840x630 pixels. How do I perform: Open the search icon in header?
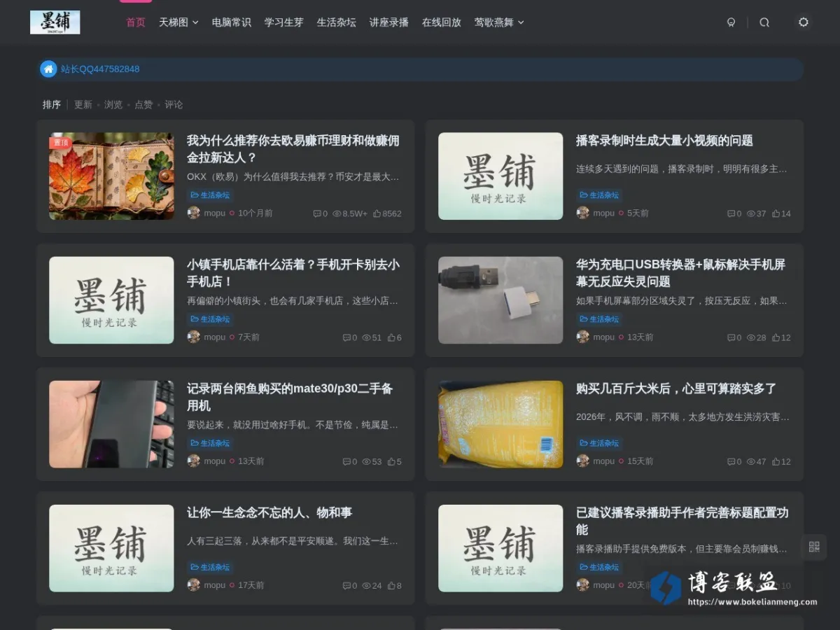764,22
